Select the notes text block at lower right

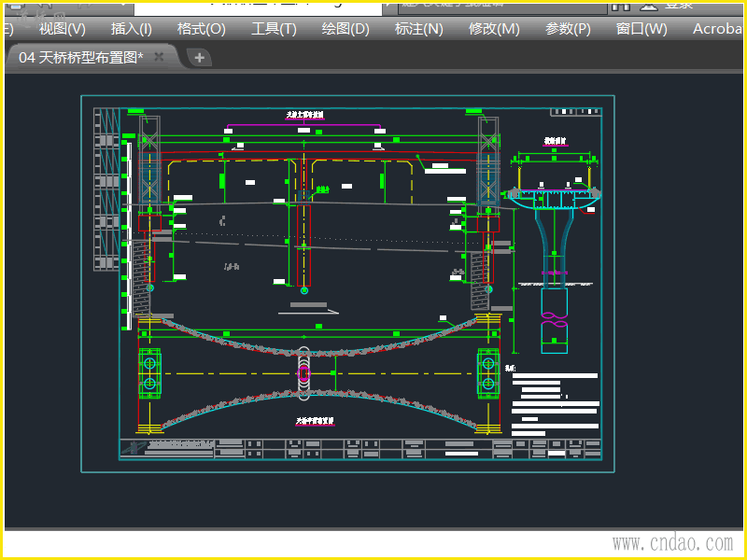[555, 401]
